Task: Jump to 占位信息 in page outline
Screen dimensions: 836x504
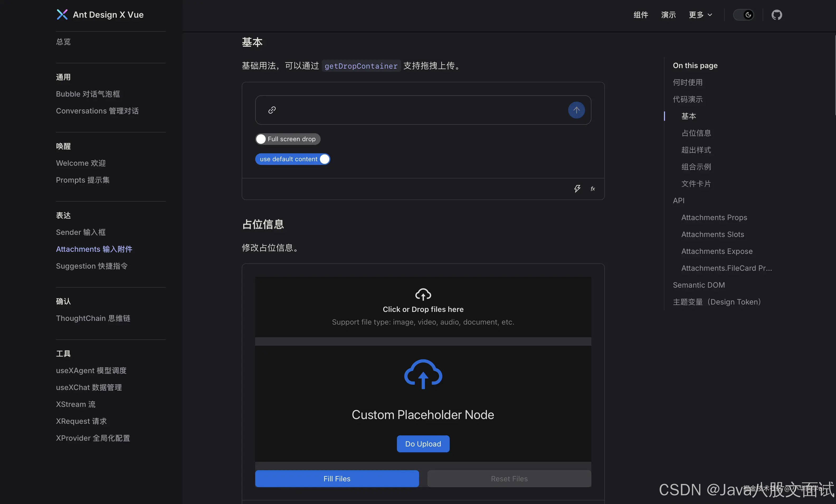Action: point(696,133)
